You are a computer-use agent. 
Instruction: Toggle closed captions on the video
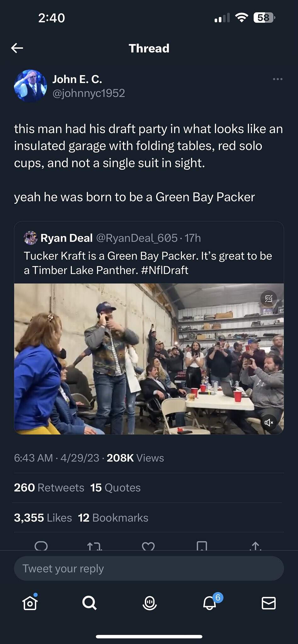point(268,298)
